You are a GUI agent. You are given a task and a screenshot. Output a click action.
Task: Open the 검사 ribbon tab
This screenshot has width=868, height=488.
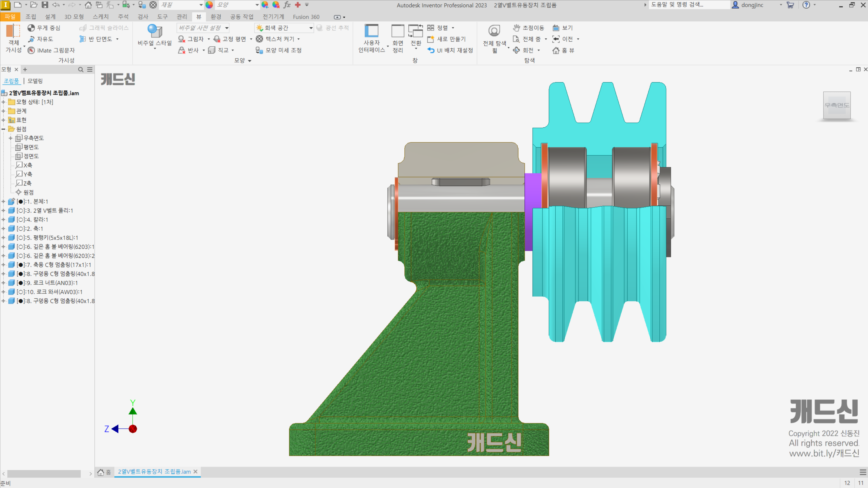[x=143, y=17]
